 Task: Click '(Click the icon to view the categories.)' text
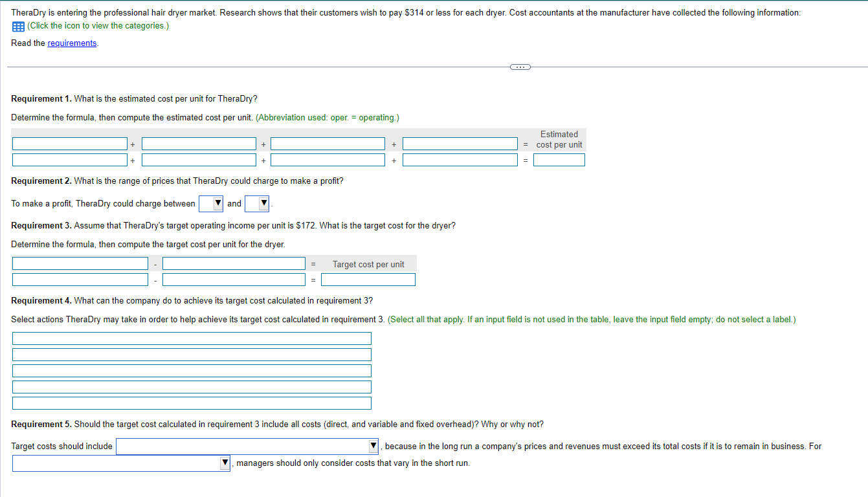(x=98, y=27)
